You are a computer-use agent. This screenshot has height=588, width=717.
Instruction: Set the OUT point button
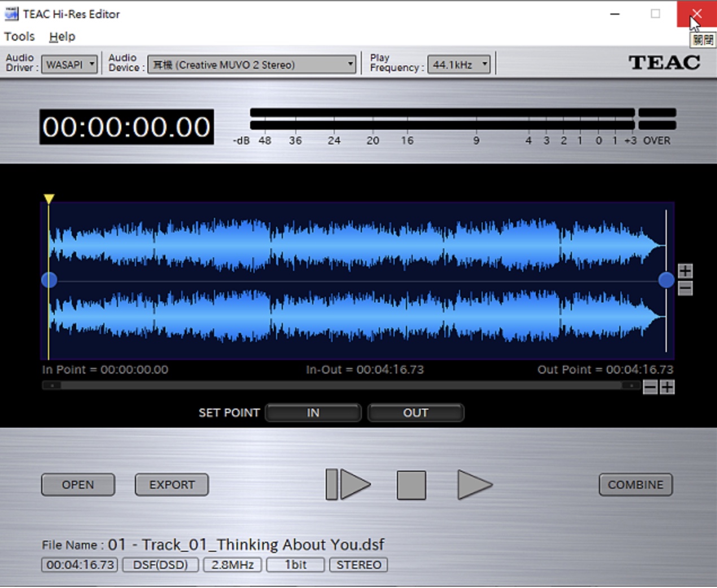416,413
